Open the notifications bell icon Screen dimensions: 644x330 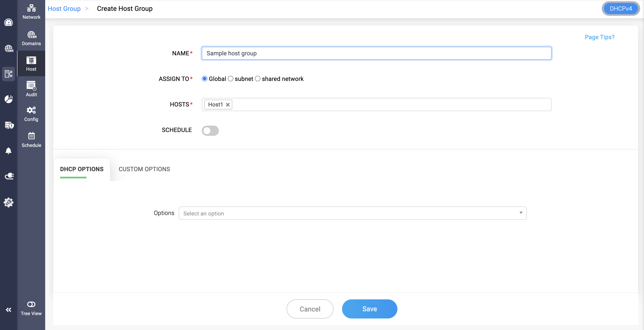point(9,151)
